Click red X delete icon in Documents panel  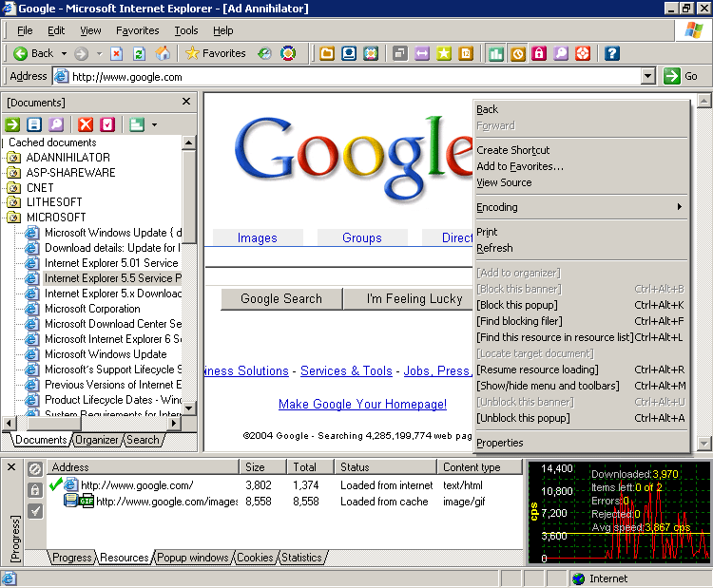coord(85,124)
